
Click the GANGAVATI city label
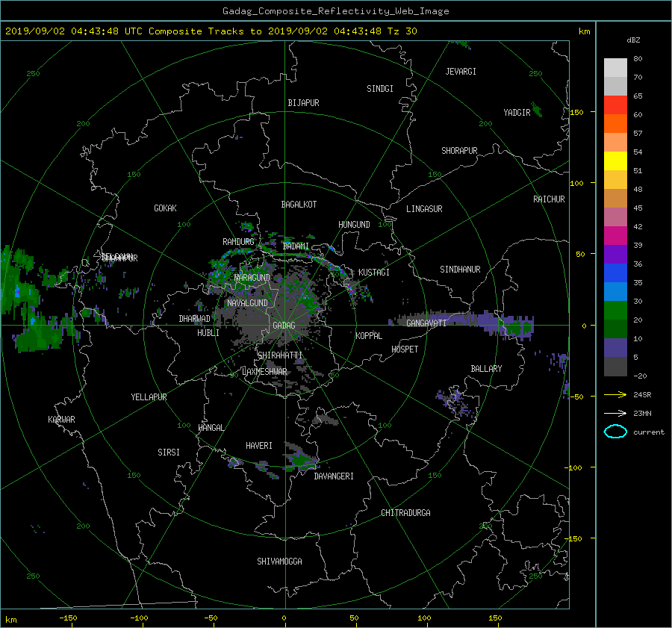[426, 323]
